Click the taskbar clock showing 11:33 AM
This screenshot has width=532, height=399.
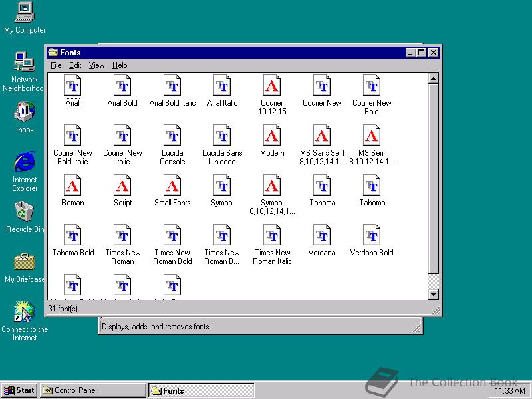click(510, 391)
